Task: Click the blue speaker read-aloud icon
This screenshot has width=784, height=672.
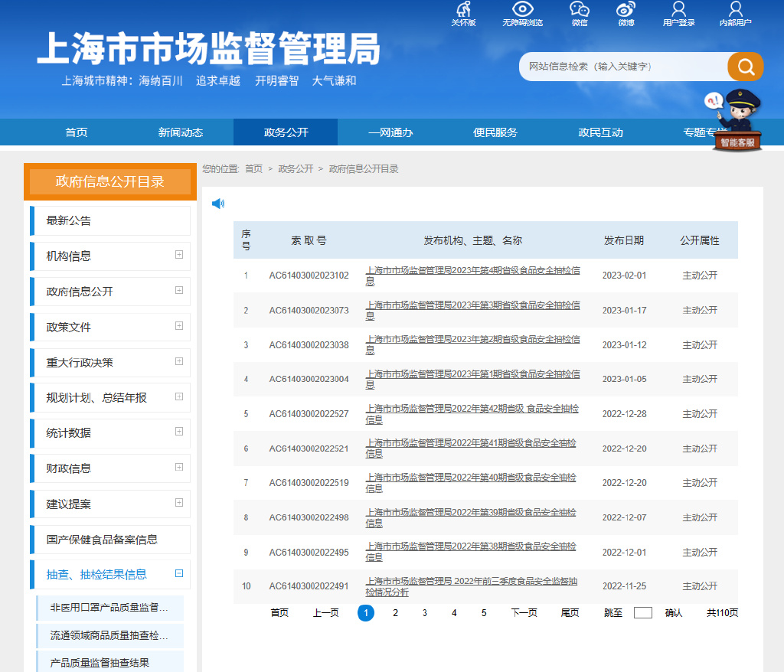Action: click(x=218, y=204)
